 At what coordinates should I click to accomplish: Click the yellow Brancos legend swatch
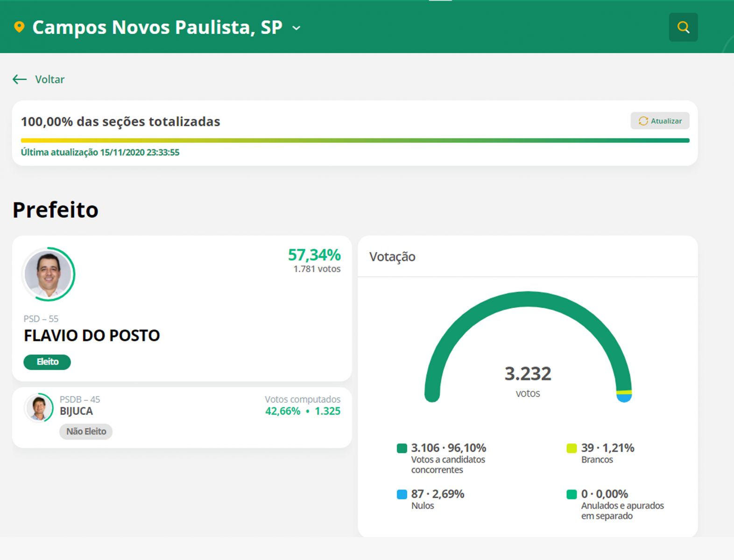(572, 448)
